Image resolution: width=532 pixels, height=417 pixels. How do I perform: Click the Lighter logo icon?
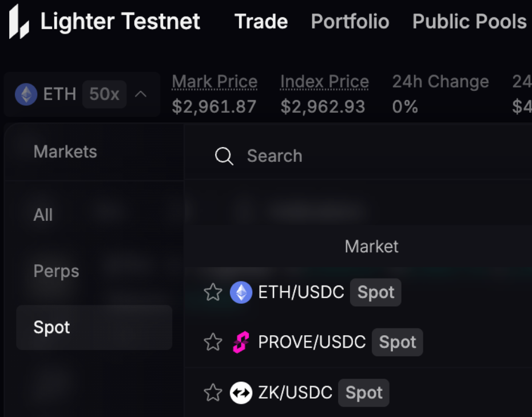click(19, 22)
